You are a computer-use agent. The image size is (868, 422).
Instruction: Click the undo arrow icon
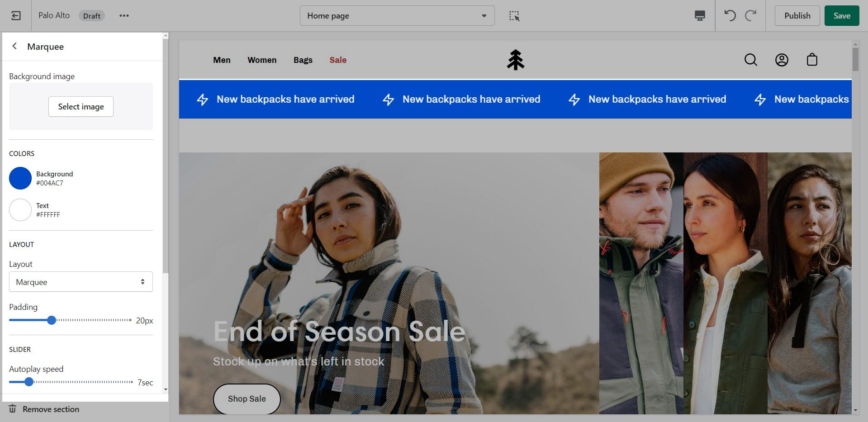point(730,16)
